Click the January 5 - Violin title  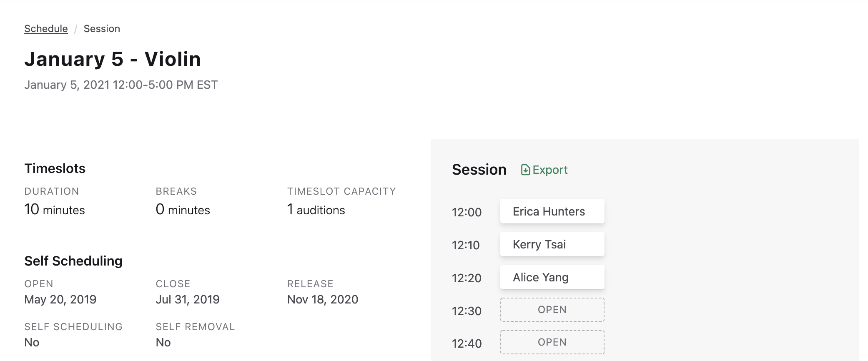click(x=113, y=59)
